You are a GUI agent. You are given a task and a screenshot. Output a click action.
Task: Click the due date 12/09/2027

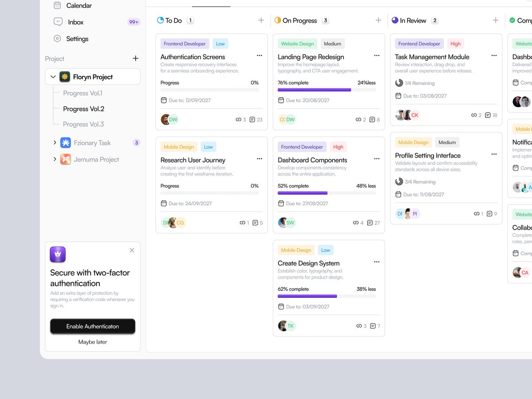(186, 100)
